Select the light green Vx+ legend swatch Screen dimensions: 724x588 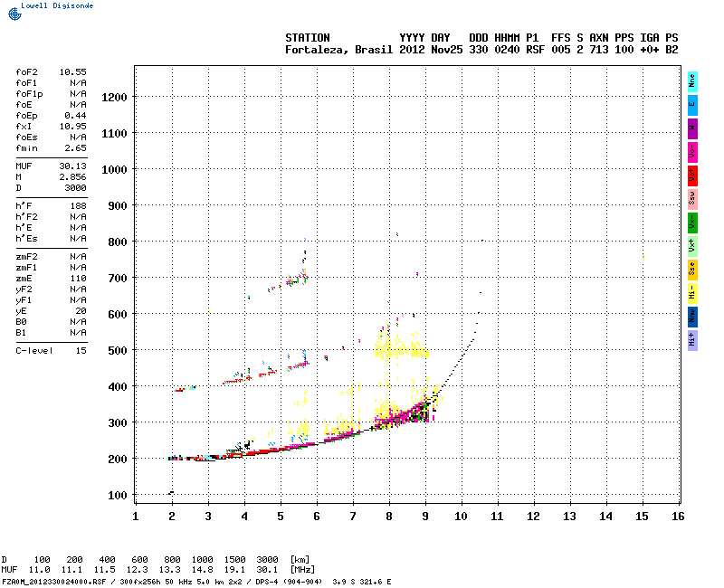tap(692, 246)
